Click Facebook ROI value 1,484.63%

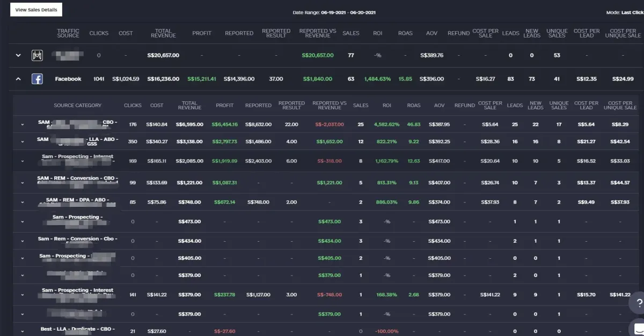click(378, 79)
